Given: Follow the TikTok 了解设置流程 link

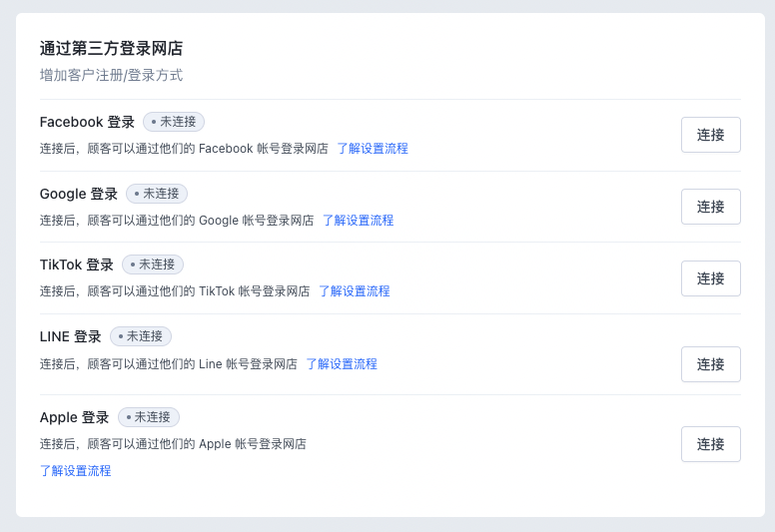Looking at the screenshot, I should (x=355, y=290).
